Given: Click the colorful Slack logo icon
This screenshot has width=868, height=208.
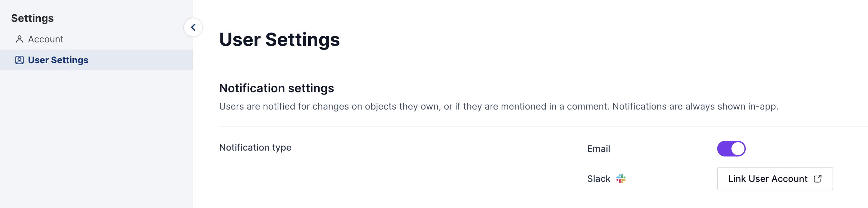Looking at the screenshot, I should coord(621,179).
